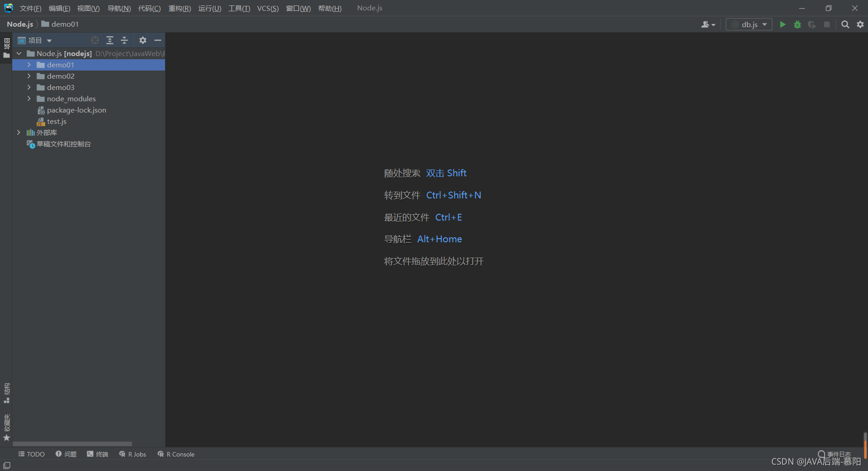This screenshot has width=868, height=471.
Task: Expand the demo03 folder
Action: pyautogui.click(x=29, y=87)
